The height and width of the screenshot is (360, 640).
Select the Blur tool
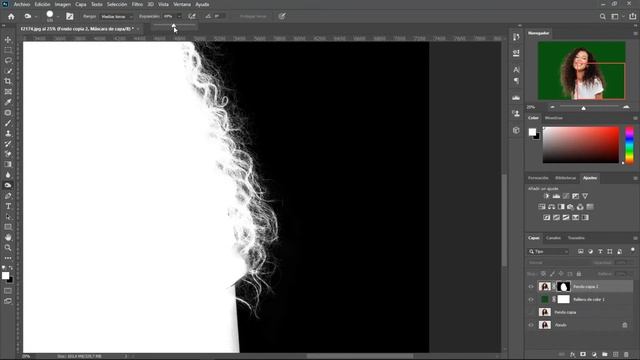8,175
